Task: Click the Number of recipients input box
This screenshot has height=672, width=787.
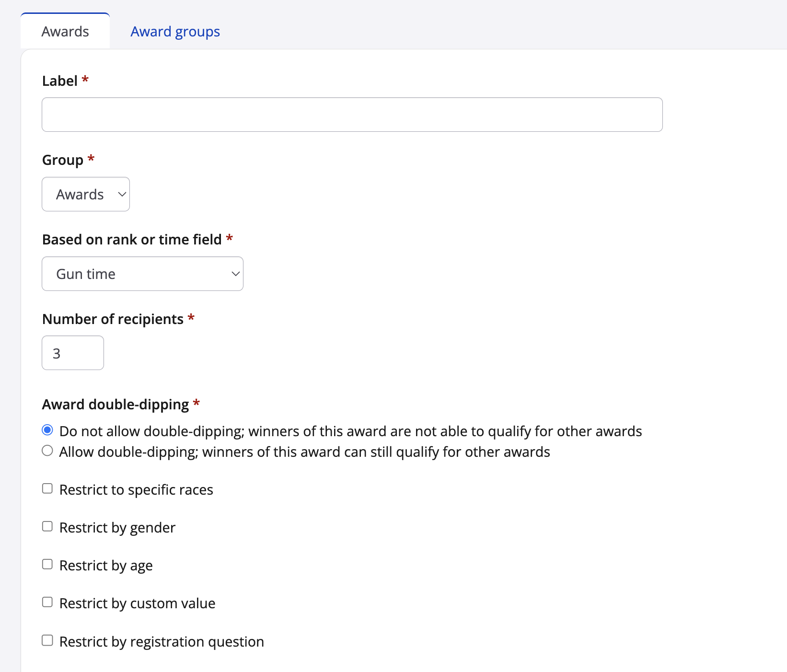Action: [73, 353]
